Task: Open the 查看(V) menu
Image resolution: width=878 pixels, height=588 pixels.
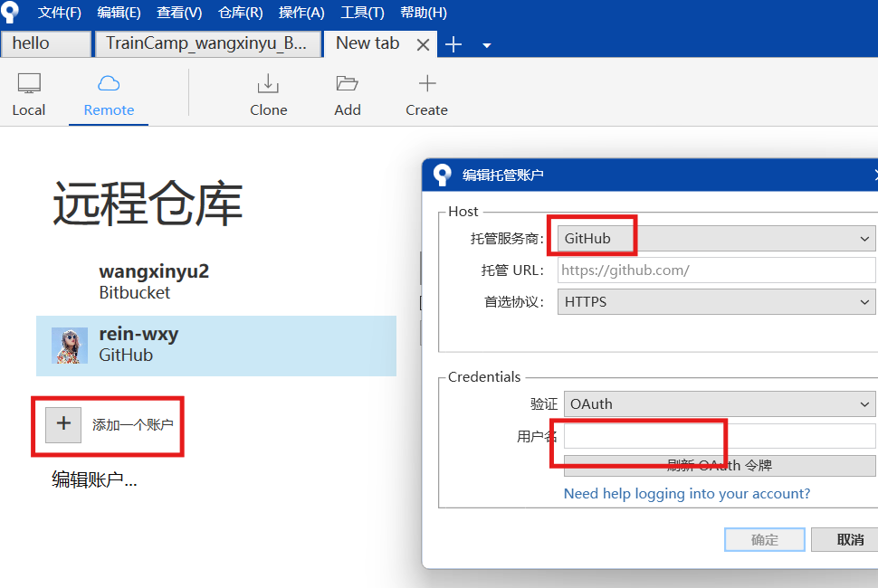Action: click(x=179, y=13)
